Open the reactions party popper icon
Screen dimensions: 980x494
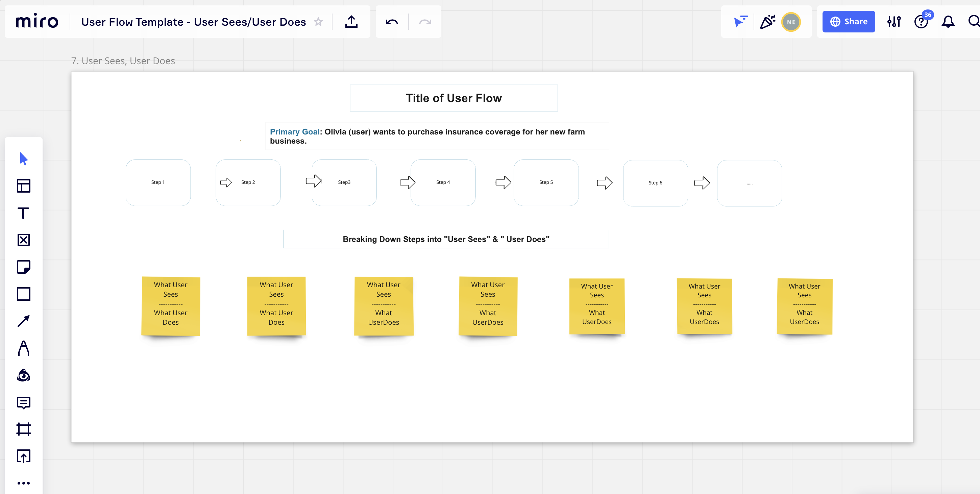768,22
